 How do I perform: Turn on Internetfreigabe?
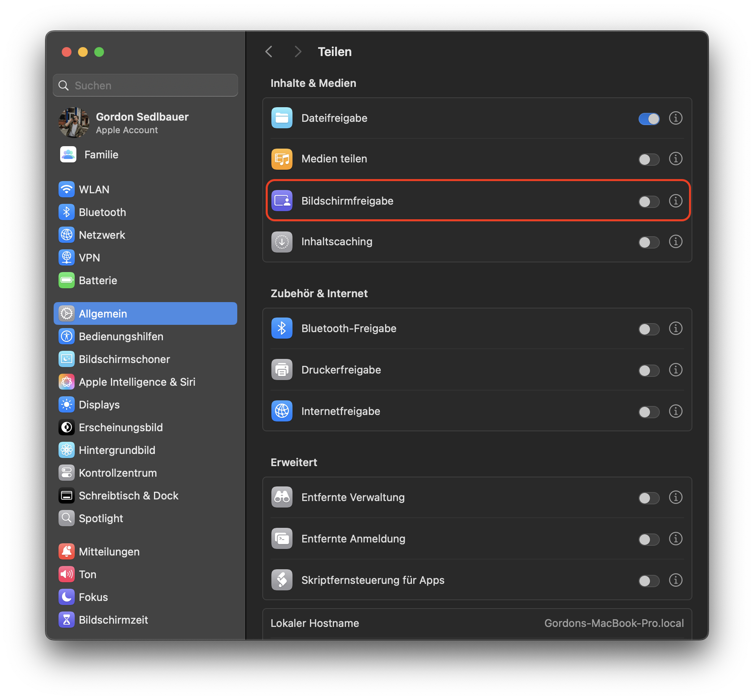coord(649,411)
